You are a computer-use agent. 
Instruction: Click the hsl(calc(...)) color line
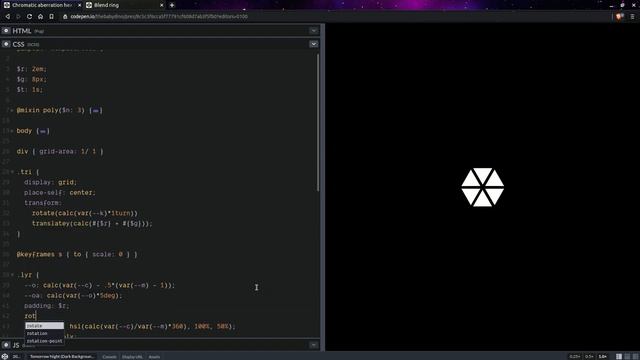[x=153, y=327]
